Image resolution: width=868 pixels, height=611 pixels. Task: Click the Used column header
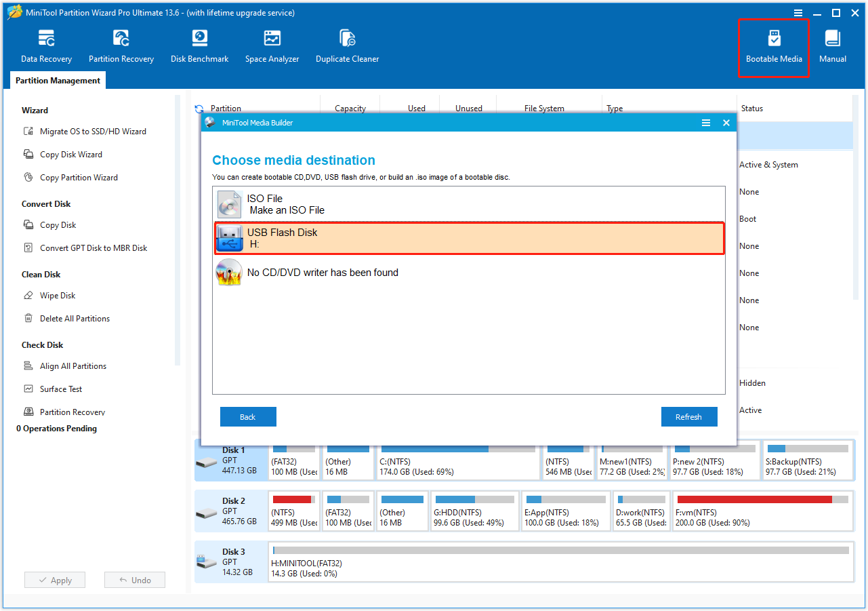[x=417, y=109]
